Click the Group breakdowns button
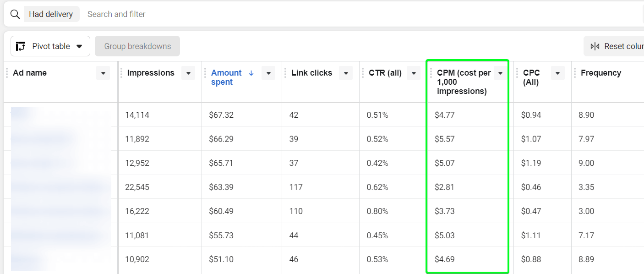This screenshot has height=274, width=644. click(137, 46)
